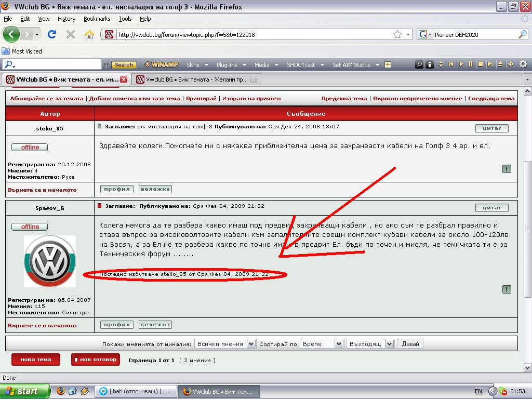Bookmark this page with the star icon

[397, 34]
